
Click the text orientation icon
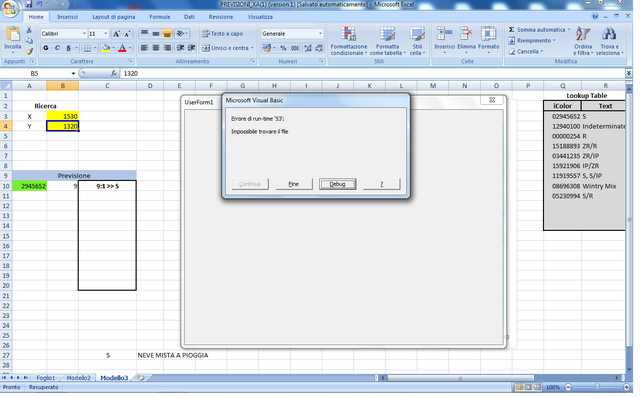[x=181, y=33]
